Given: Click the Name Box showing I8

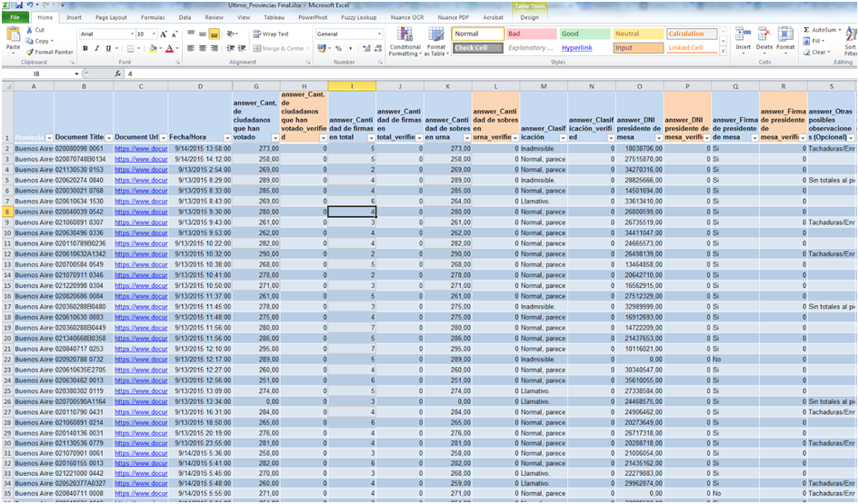Looking at the screenshot, I should point(38,74).
